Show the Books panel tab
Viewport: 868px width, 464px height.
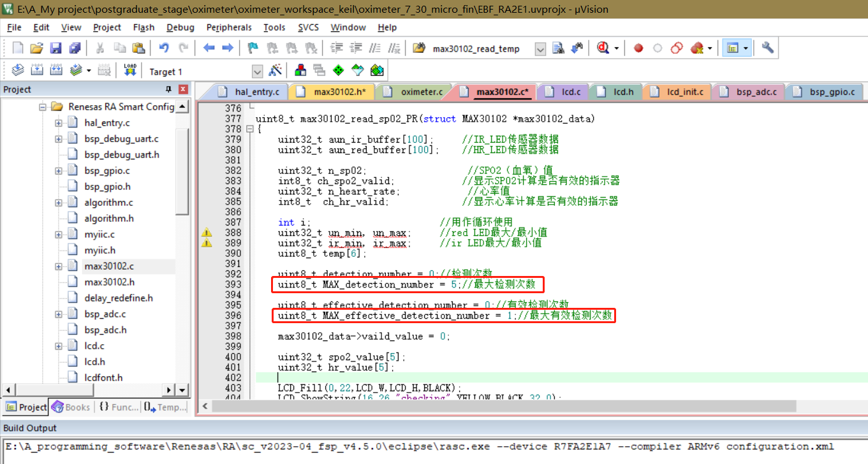[71, 407]
